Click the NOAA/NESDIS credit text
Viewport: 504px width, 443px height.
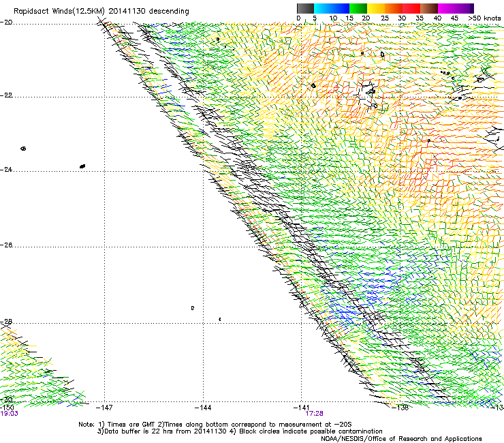[x=401, y=439]
